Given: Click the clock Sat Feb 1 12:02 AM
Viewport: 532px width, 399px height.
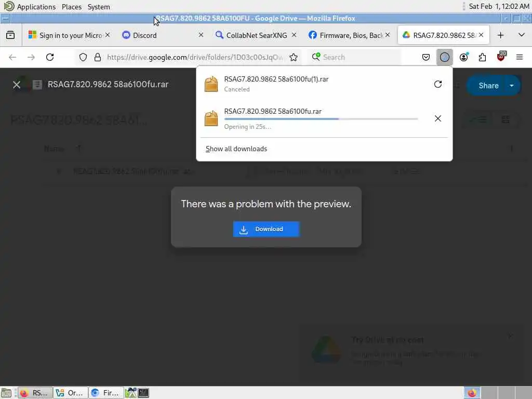Looking at the screenshot, I should coord(499,6).
